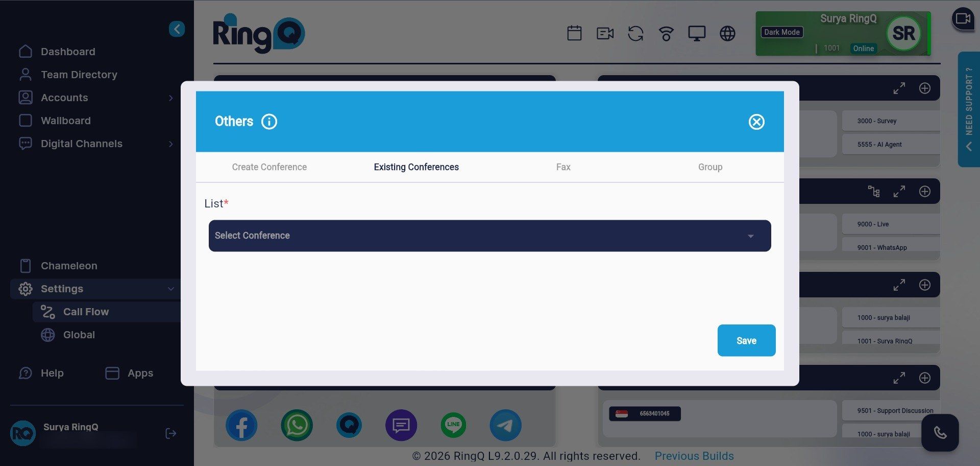Switch to the Fax tab
980x466 pixels.
[563, 167]
